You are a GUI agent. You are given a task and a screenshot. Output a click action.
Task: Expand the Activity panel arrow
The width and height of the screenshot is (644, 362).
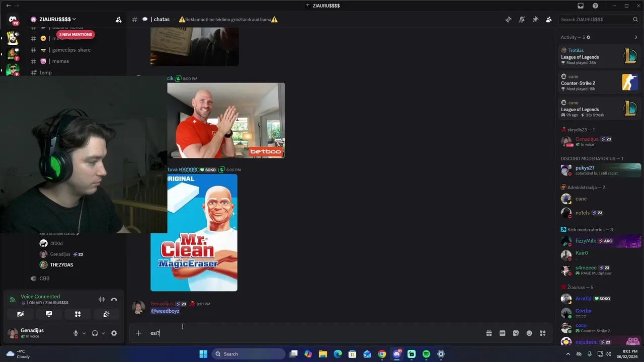636,37
